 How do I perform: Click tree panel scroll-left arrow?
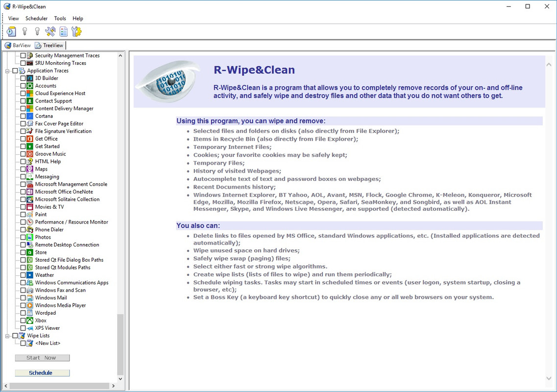click(x=6, y=386)
